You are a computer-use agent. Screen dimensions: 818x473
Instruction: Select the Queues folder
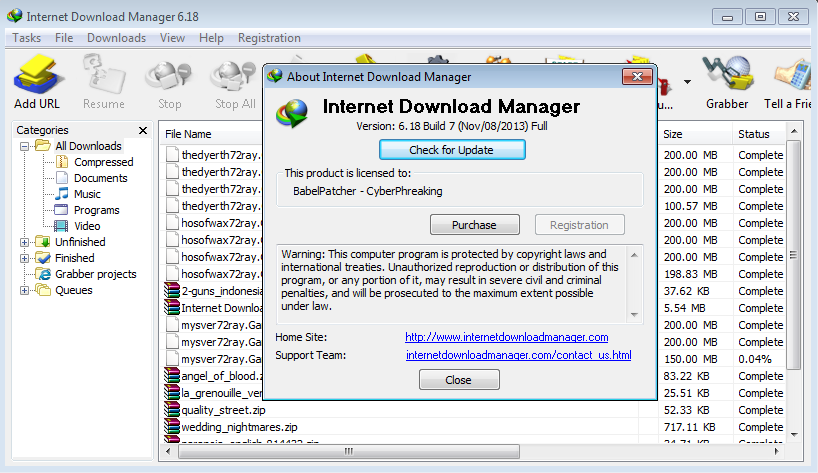point(74,290)
